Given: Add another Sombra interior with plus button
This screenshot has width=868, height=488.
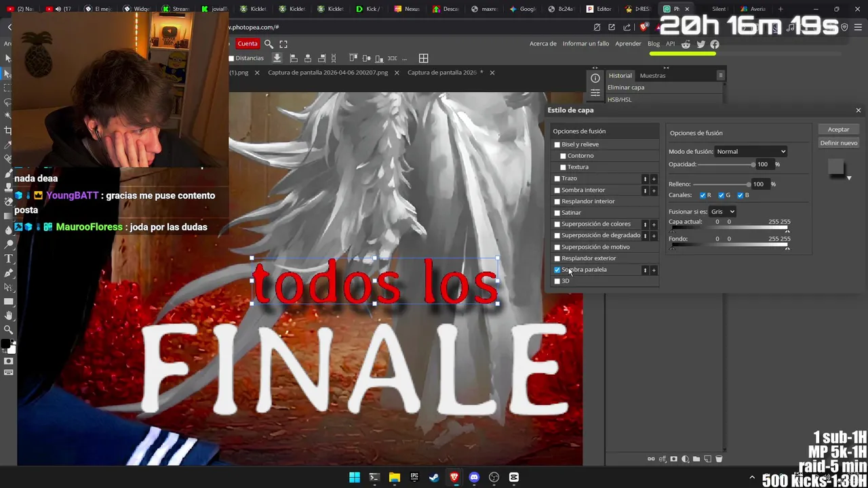Looking at the screenshot, I should click(654, 190).
